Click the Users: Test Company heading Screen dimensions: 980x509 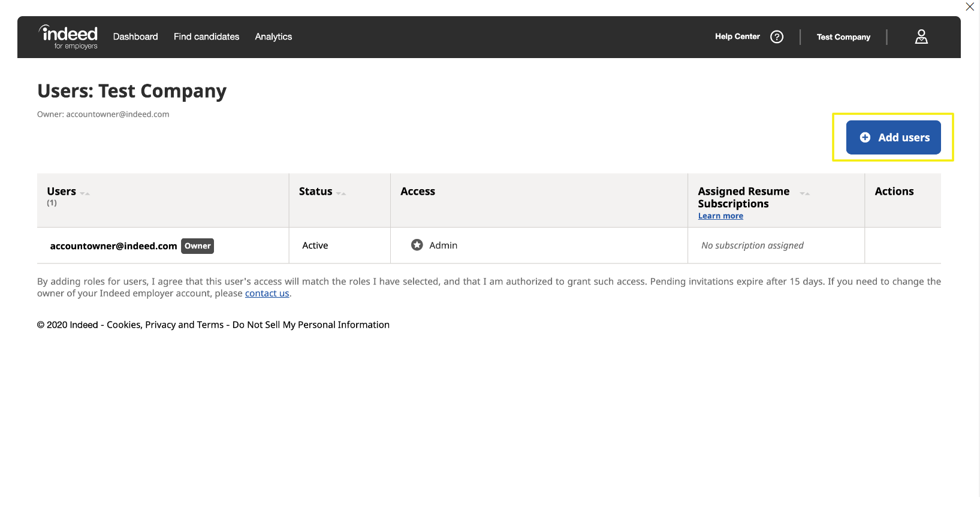132,91
